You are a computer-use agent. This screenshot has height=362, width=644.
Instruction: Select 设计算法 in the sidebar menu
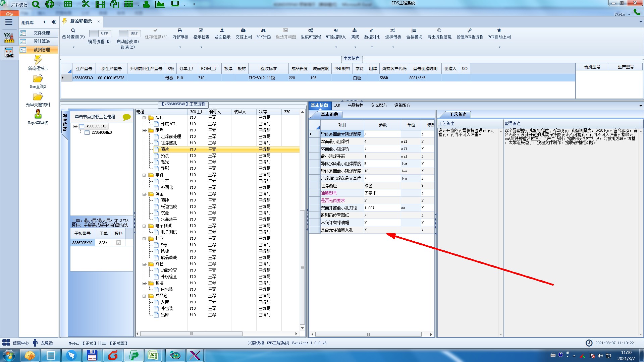tap(42, 41)
